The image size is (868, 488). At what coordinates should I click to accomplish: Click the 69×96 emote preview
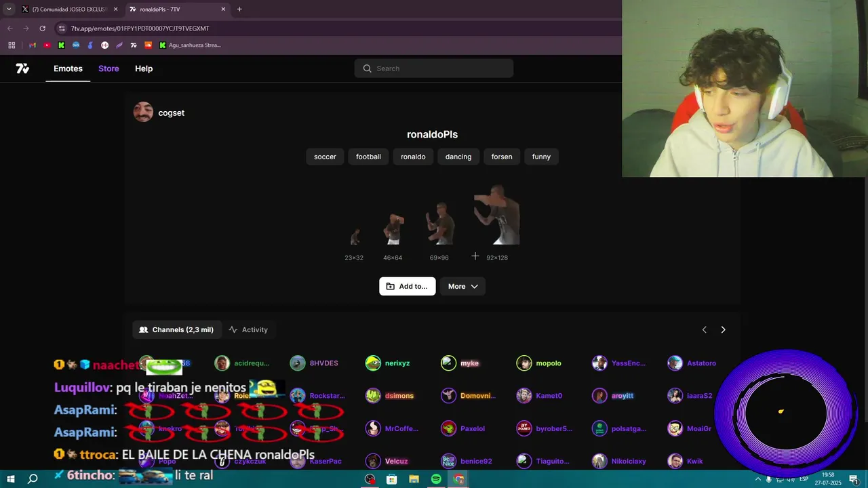(439, 222)
